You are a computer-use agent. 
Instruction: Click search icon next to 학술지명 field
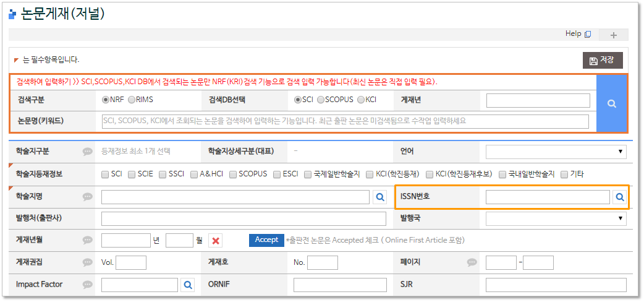380,197
